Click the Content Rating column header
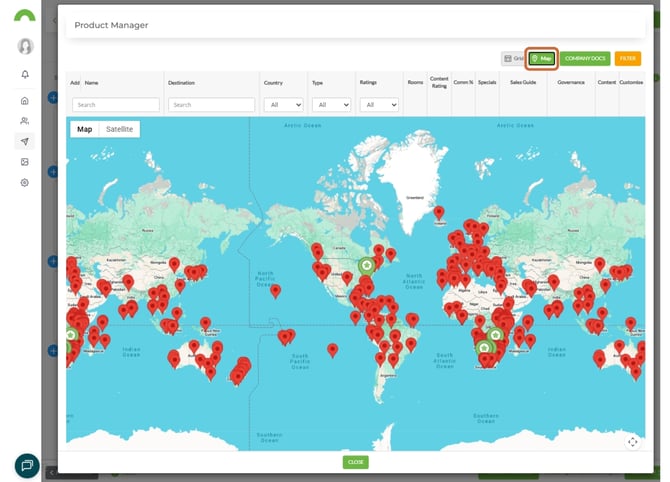Viewport: 670px width, 482px height. click(x=439, y=82)
